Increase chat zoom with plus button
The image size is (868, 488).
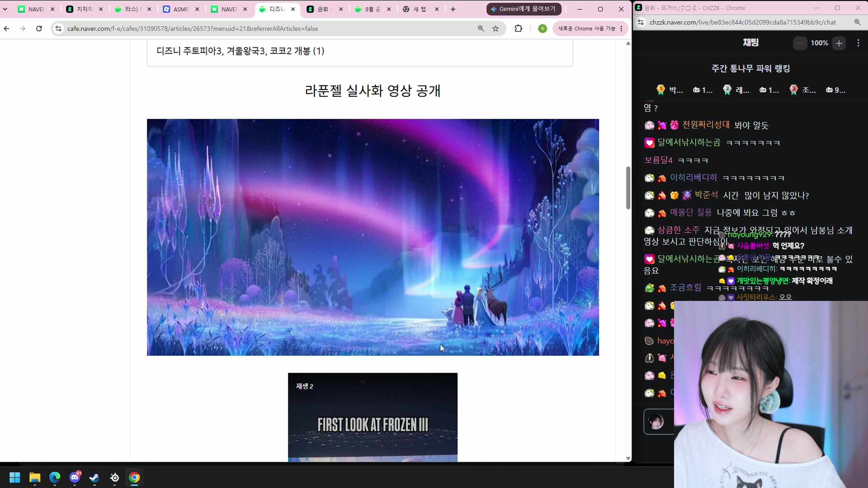click(839, 43)
